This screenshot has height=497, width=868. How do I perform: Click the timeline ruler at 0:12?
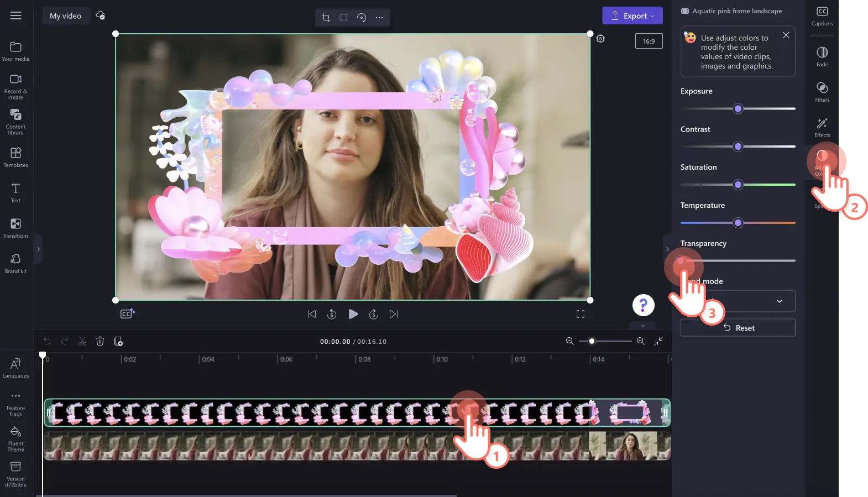tap(520, 359)
